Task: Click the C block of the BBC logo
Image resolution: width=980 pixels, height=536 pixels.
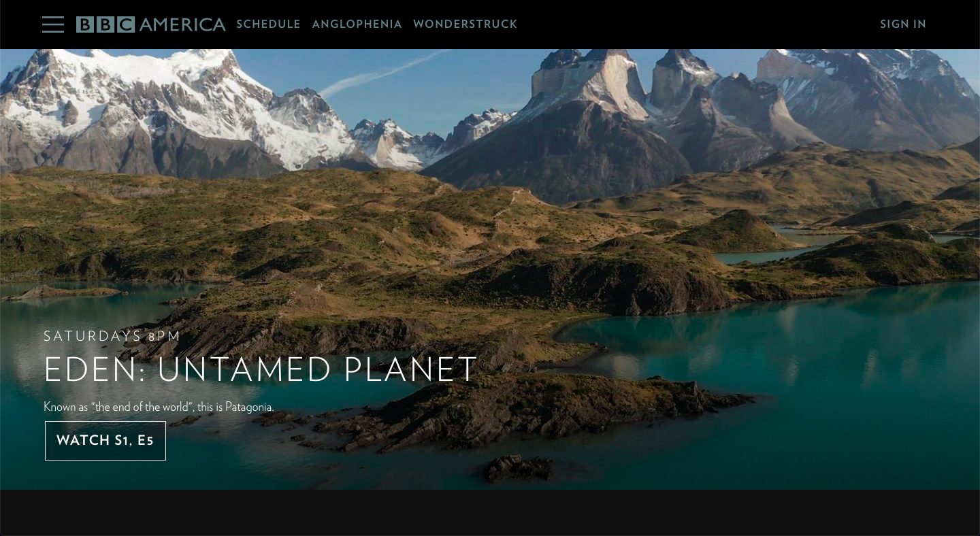Action: 126,24
